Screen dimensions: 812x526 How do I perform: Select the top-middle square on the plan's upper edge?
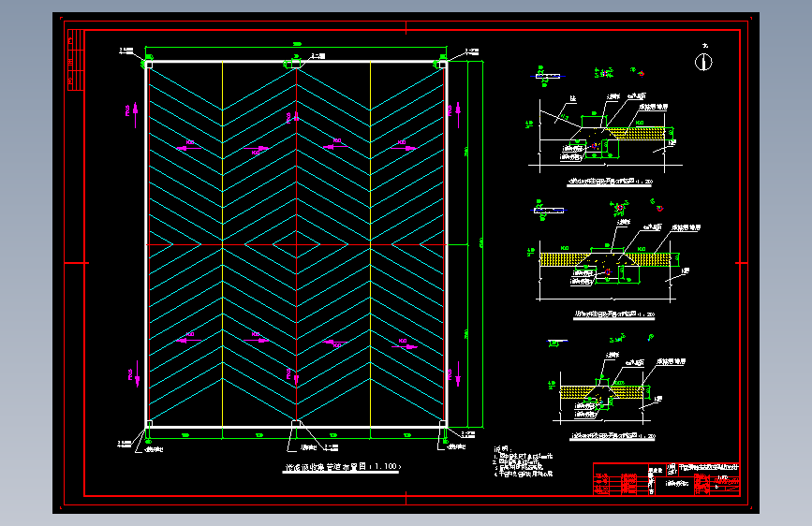296,64
